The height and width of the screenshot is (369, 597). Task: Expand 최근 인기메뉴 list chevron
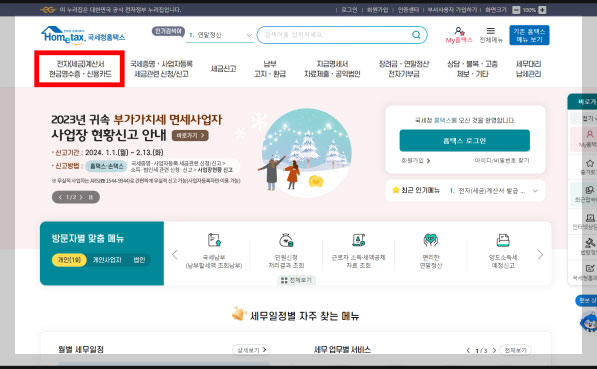point(535,191)
